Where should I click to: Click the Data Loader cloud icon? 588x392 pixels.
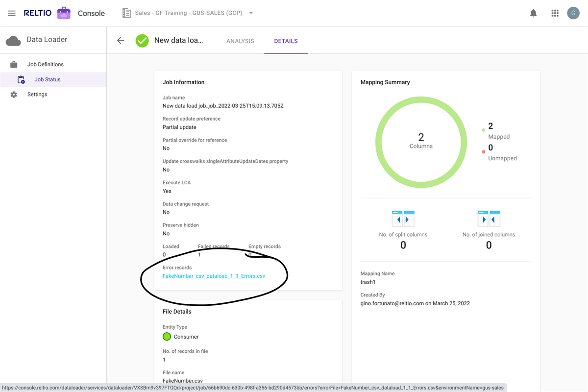(x=13, y=41)
